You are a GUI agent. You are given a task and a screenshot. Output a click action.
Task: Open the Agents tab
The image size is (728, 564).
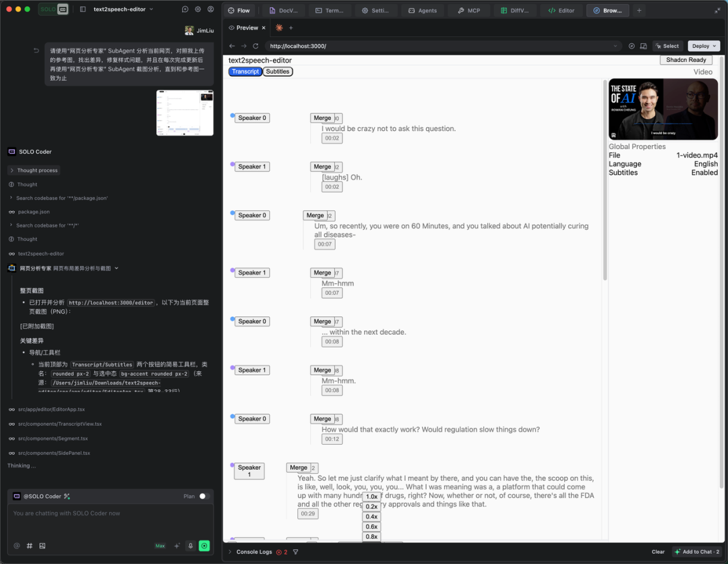click(x=423, y=10)
